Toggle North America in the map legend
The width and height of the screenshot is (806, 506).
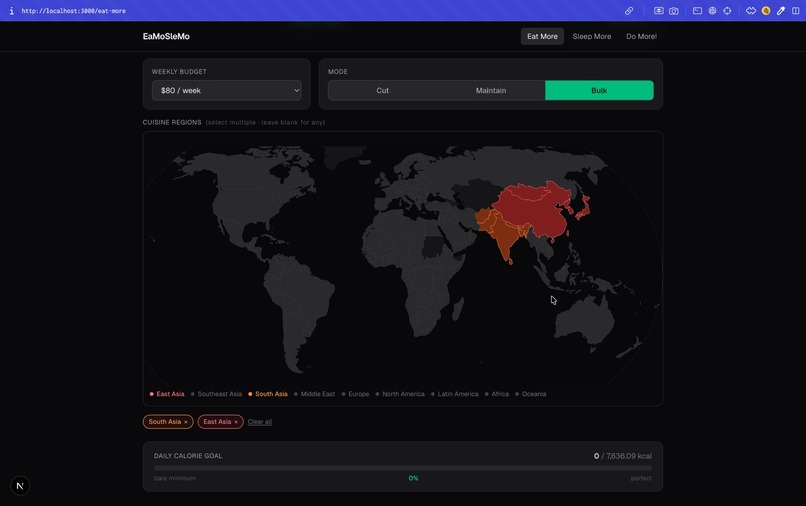[x=400, y=394]
